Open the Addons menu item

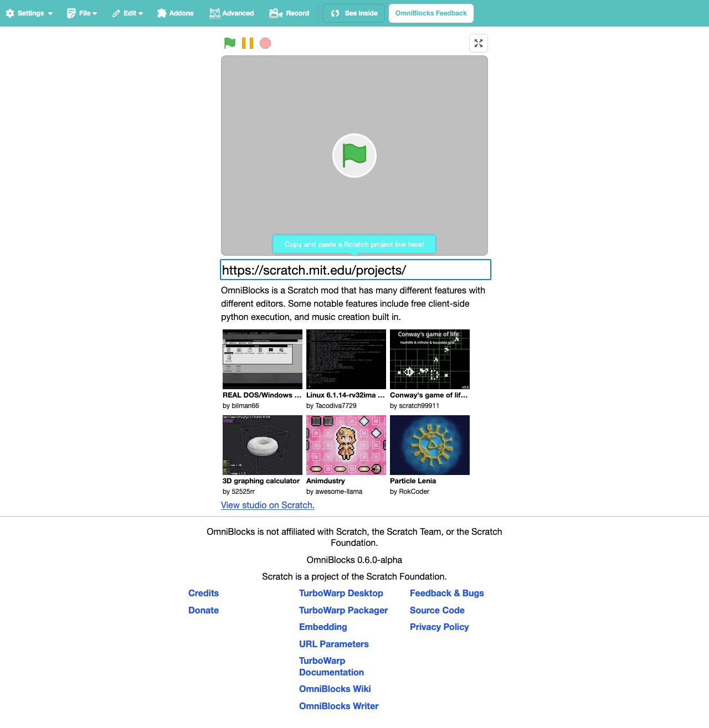(x=175, y=13)
